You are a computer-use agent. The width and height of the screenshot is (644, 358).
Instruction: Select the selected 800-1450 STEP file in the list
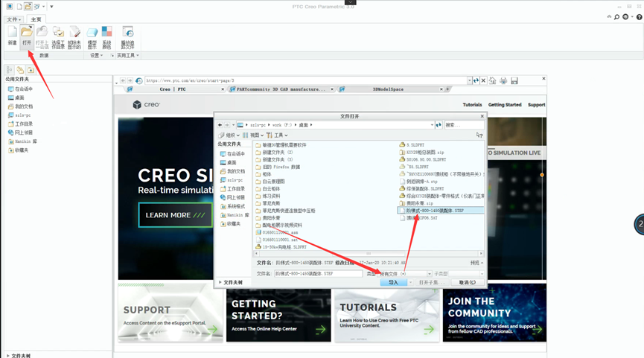tap(441, 211)
